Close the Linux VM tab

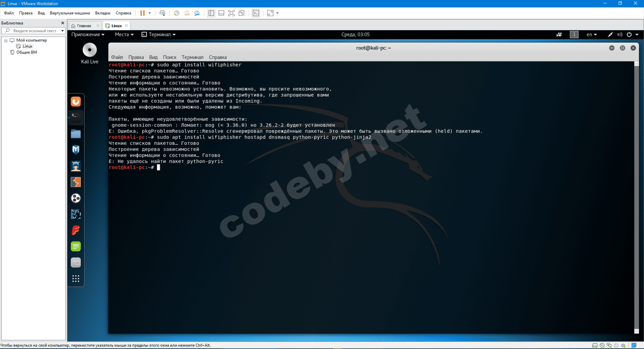coord(126,26)
